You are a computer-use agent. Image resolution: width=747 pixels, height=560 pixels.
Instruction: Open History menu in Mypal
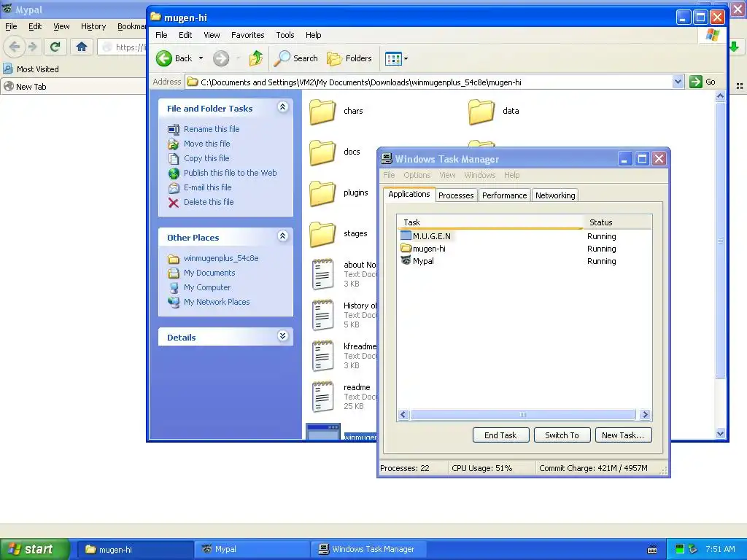coord(93,27)
